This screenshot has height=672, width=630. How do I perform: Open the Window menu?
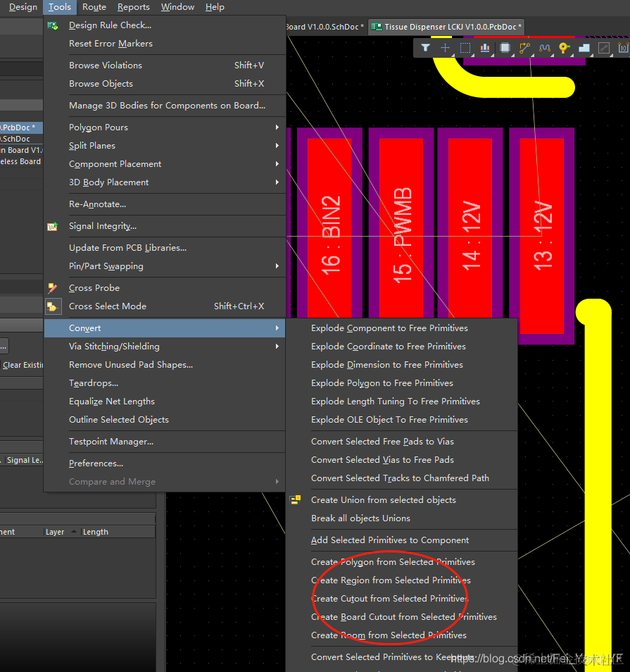pos(177,7)
